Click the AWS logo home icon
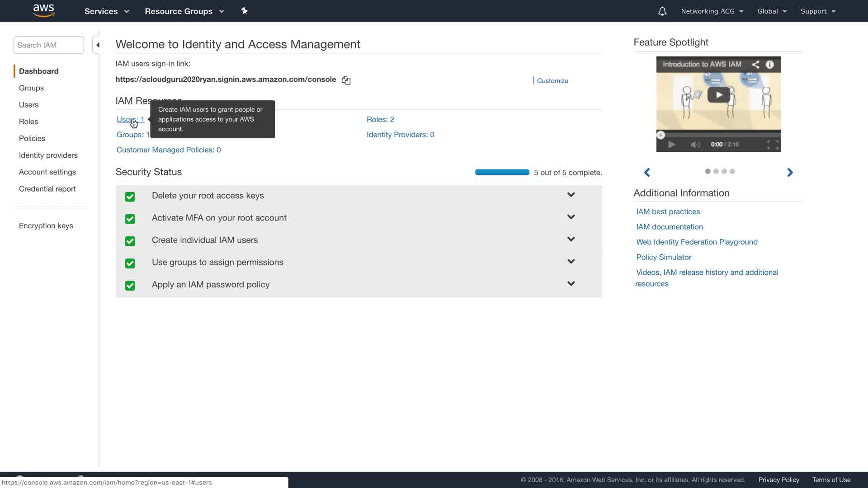Viewport: 868px width, 488px height. (x=43, y=11)
